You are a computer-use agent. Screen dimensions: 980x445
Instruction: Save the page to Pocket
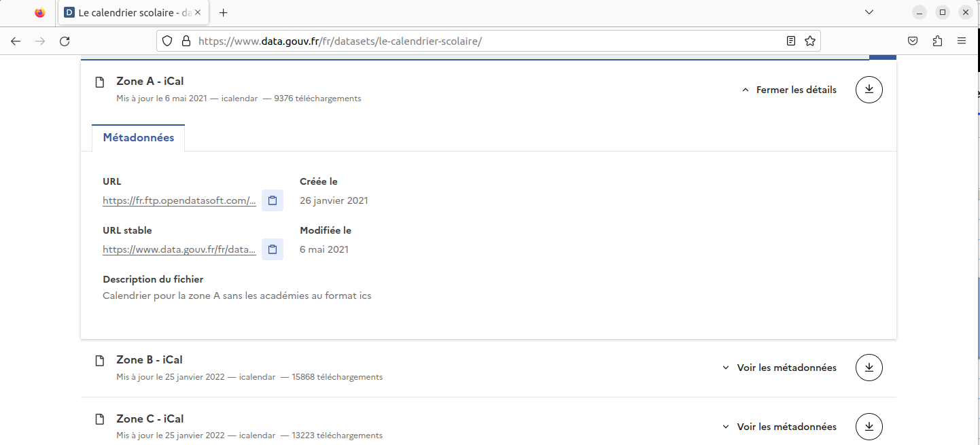(x=913, y=40)
